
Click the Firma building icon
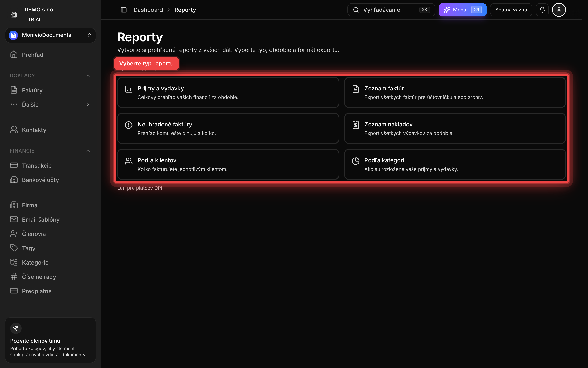[x=14, y=205]
